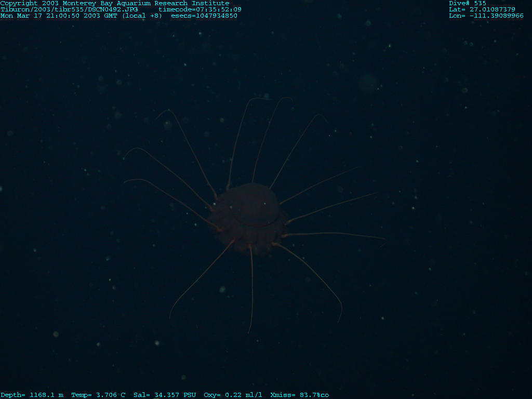Click the Lat= 27.01087379 reading

[482, 9]
